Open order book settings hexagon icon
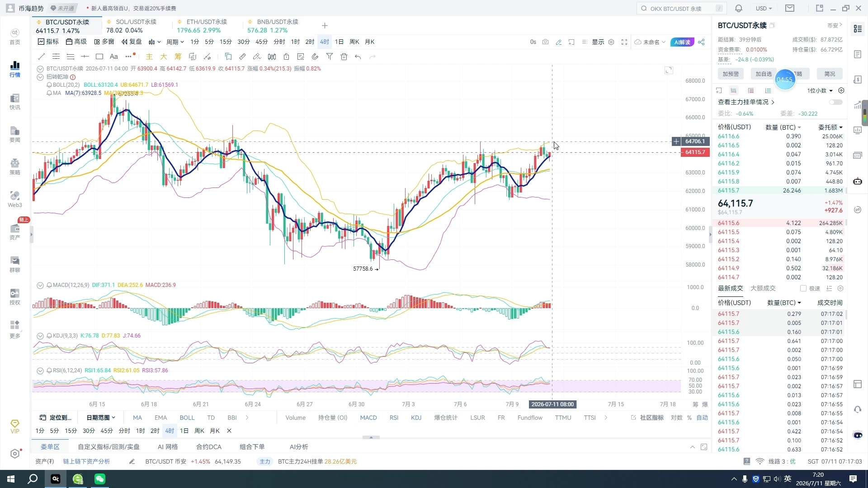Screen dimensions: 868x488 841,90
